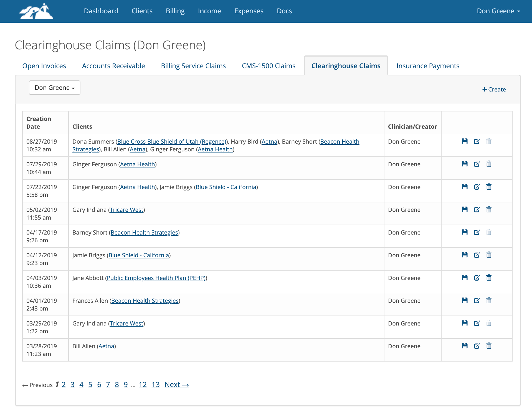
Task: Go to page 13 of the claims list
Action: point(155,385)
